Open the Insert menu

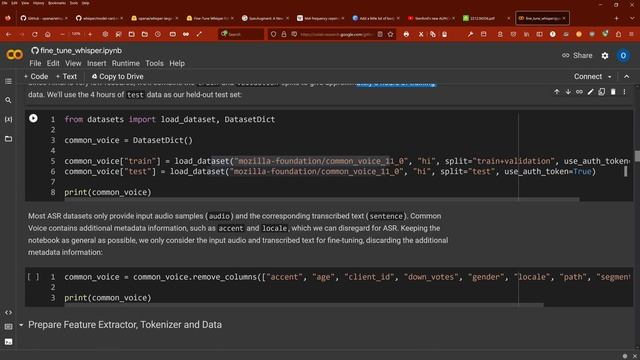96,63
